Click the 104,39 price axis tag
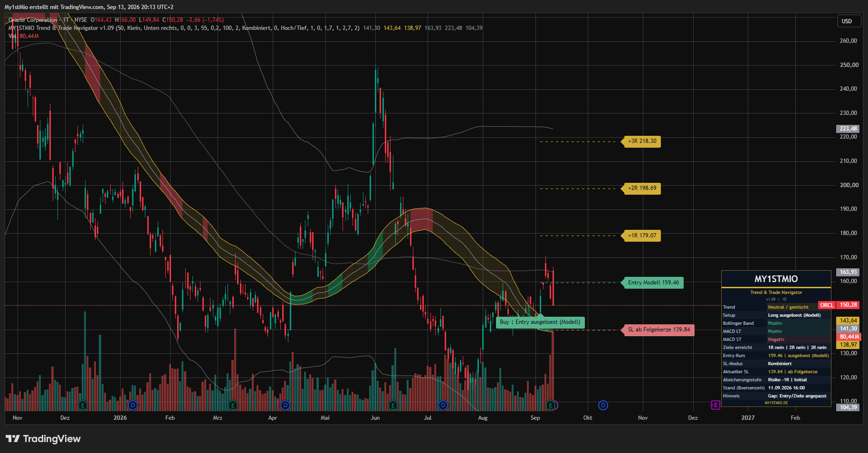 (848, 407)
